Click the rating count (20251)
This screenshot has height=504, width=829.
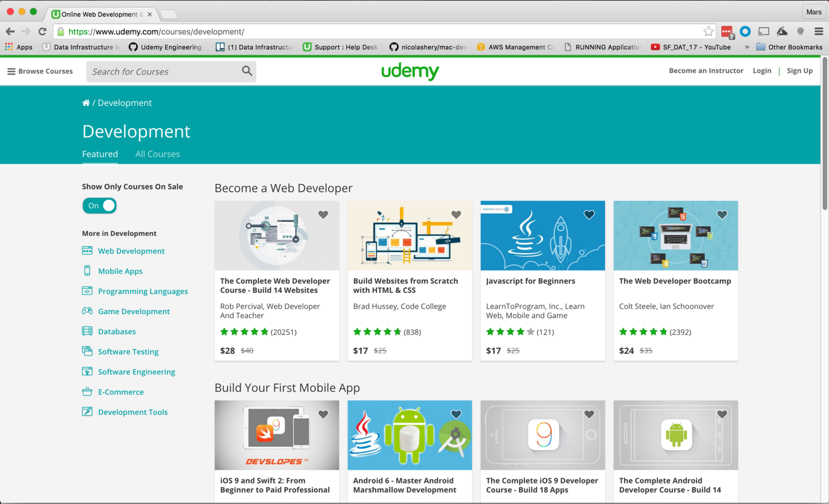point(284,332)
